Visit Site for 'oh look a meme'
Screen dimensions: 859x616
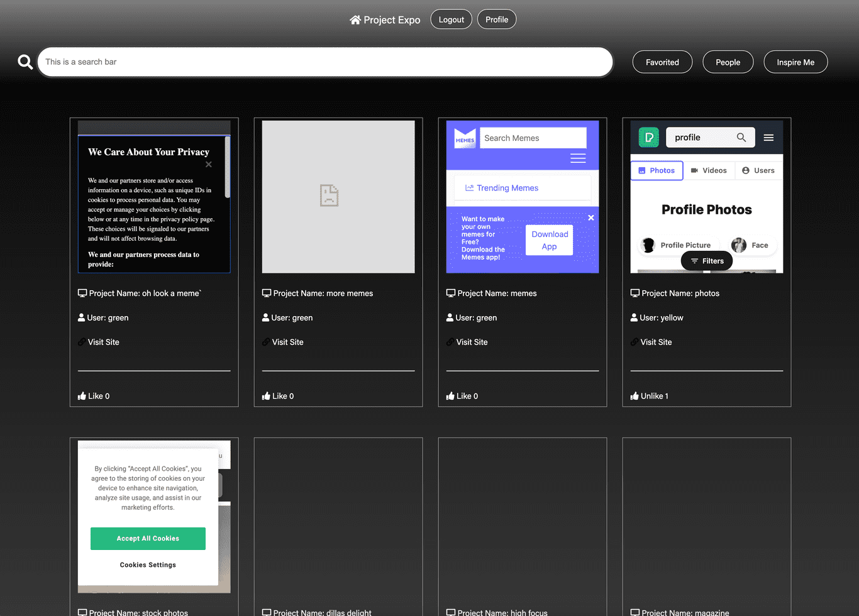tap(104, 342)
